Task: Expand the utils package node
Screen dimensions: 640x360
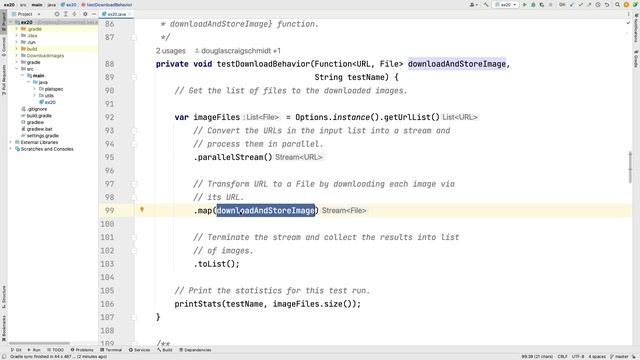Action: (x=35, y=96)
